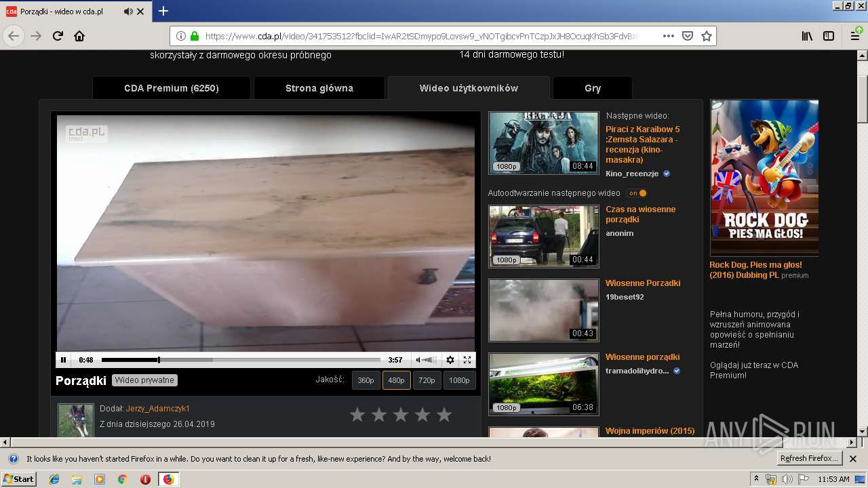Open a new browser tab
868x488 pixels.
tap(163, 11)
